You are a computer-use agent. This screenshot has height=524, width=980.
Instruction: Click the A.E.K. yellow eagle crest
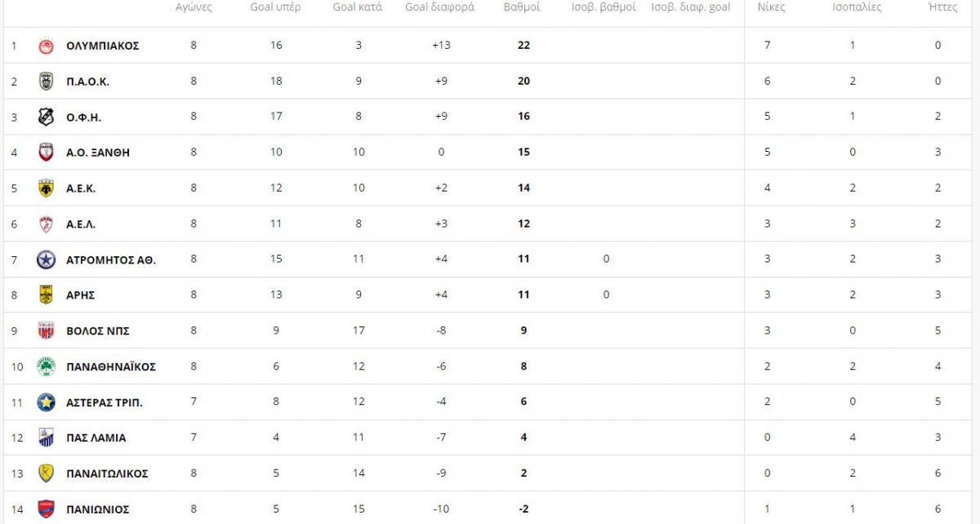46,188
